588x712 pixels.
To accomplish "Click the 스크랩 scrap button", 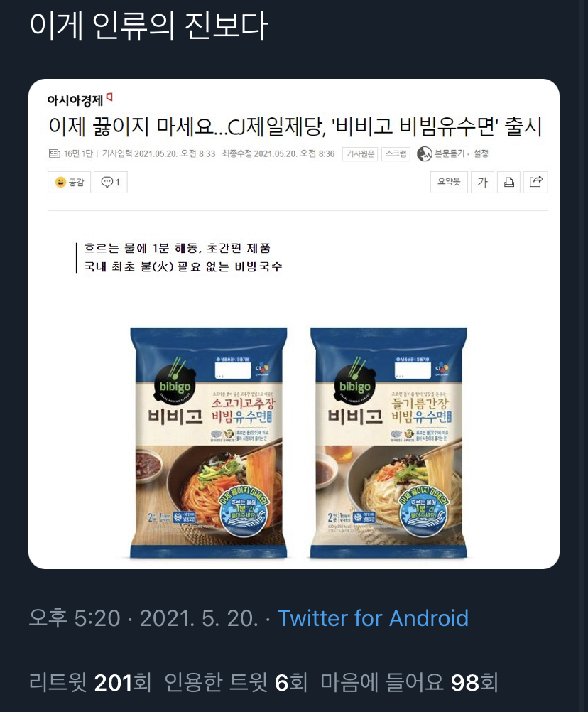I will (396, 154).
